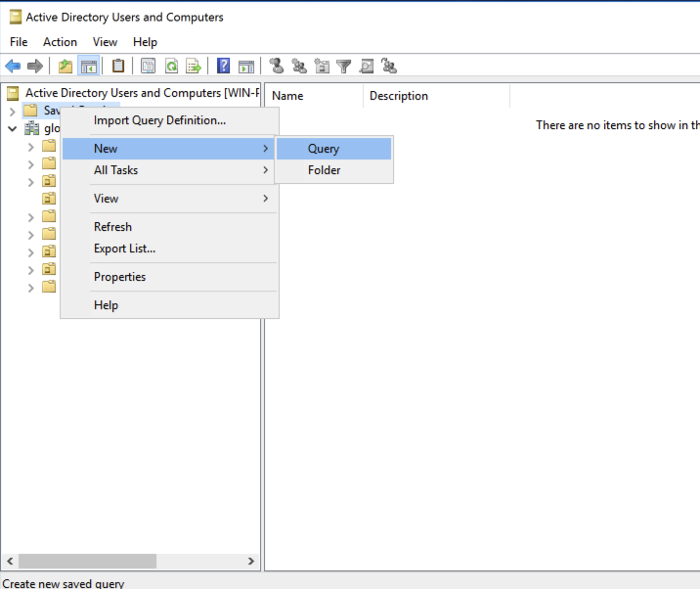Click the Description column header
This screenshot has width=700, height=589.
pos(399,96)
